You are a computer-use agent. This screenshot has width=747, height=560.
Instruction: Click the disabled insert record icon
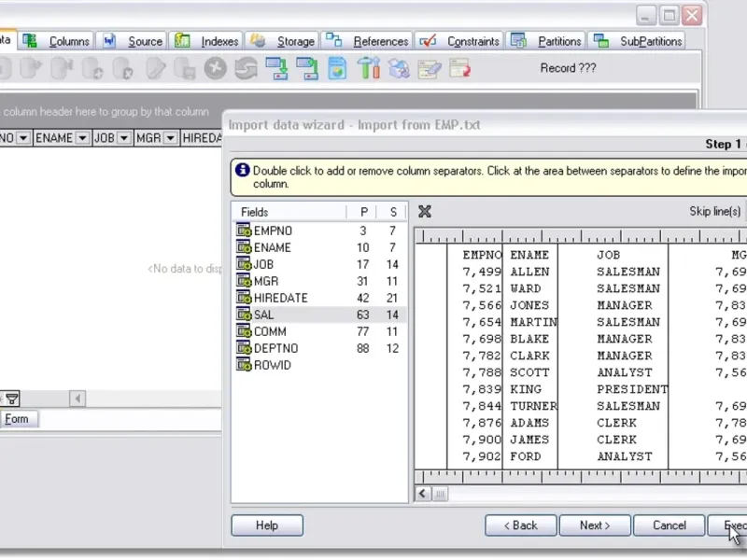tap(92, 68)
